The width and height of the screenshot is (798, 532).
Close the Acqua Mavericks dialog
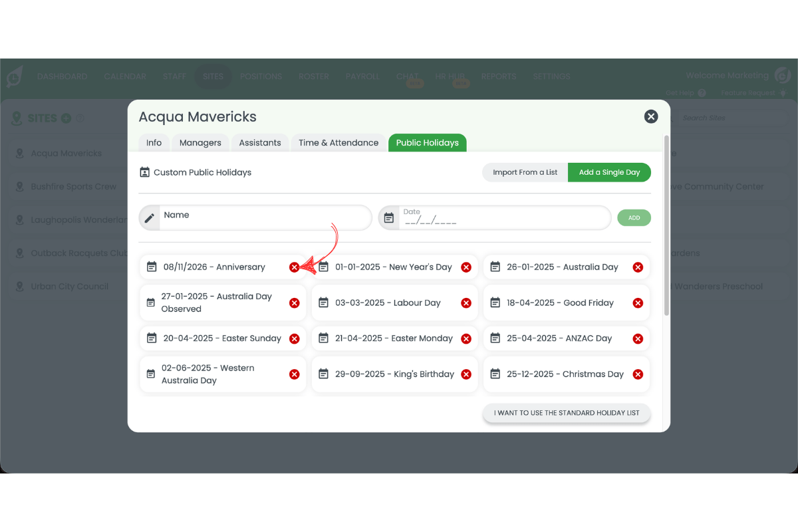click(x=651, y=117)
